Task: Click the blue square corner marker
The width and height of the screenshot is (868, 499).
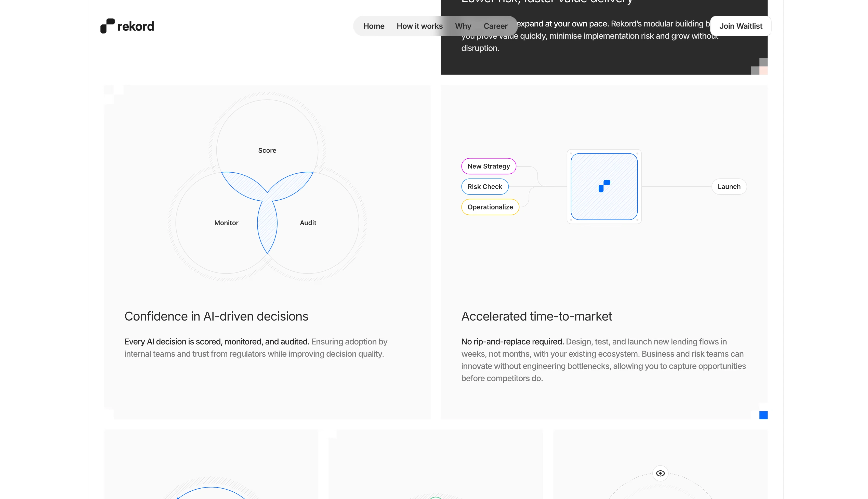Action: (x=763, y=415)
